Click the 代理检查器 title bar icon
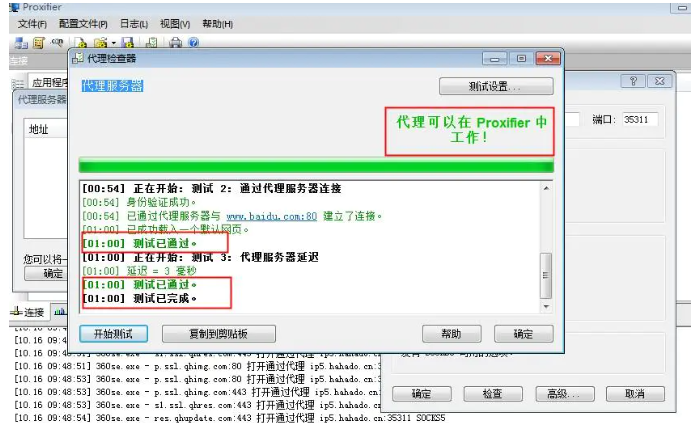The height and width of the screenshot is (423, 696). tap(78, 58)
